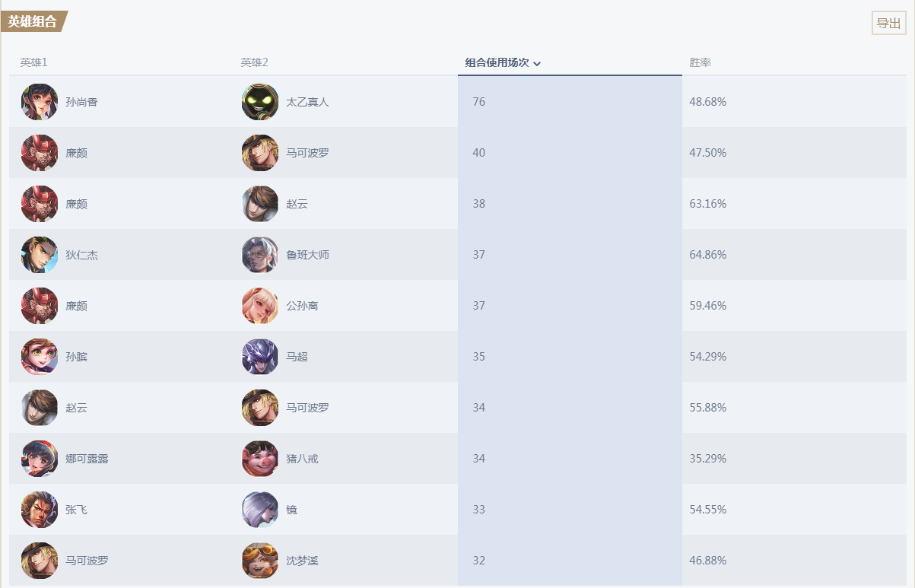This screenshot has width=915, height=588.
Task: Select 沈梦溪 hero avatar
Action: pyautogui.click(x=260, y=561)
